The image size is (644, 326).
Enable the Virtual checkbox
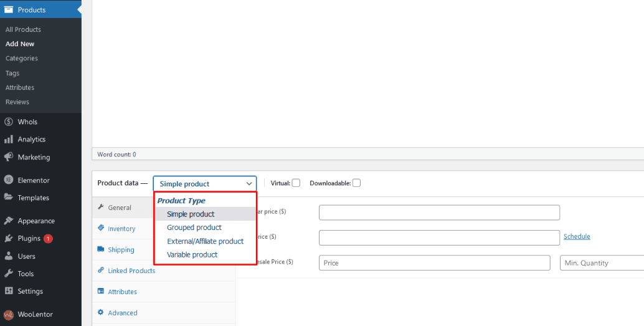pyautogui.click(x=296, y=183)
